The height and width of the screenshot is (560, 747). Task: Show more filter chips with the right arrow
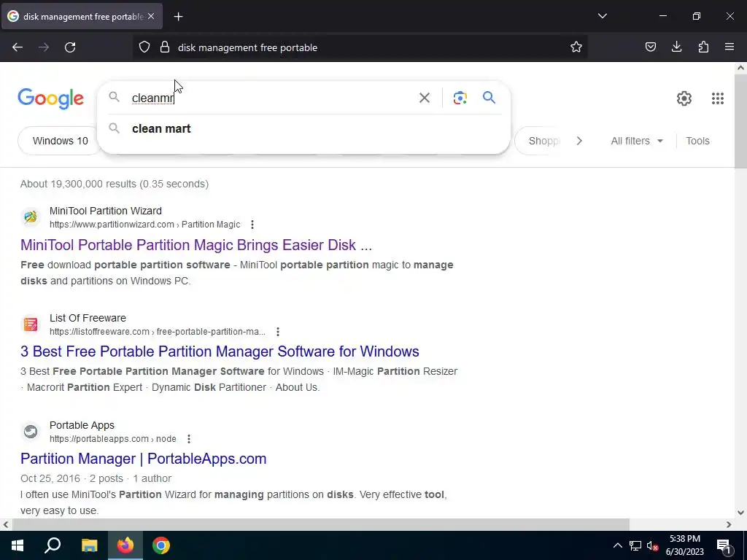[x=579, y=141]
